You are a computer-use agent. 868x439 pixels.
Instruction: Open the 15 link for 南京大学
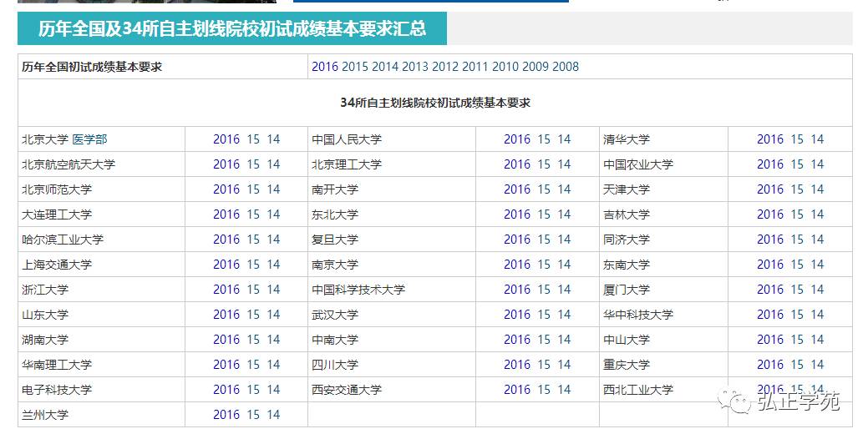544,265
